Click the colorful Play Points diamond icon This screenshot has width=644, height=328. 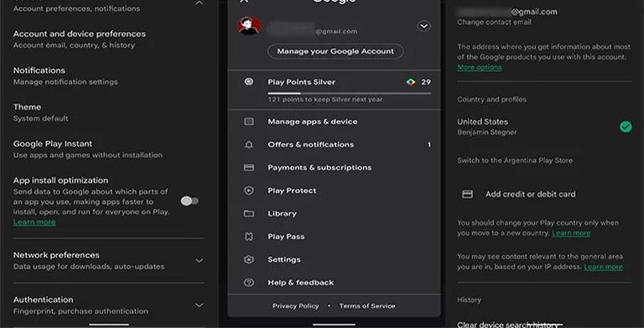tap(410, 82)
